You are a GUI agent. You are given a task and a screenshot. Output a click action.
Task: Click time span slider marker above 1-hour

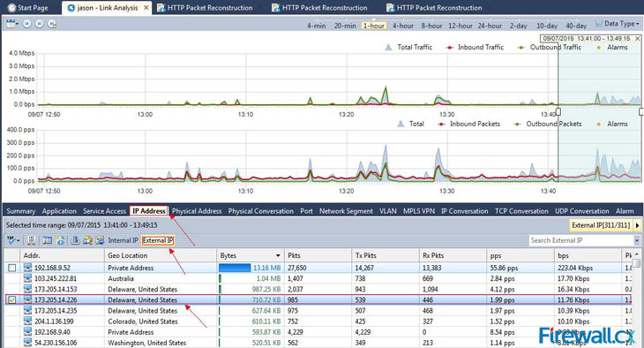(x=373, y=19)
